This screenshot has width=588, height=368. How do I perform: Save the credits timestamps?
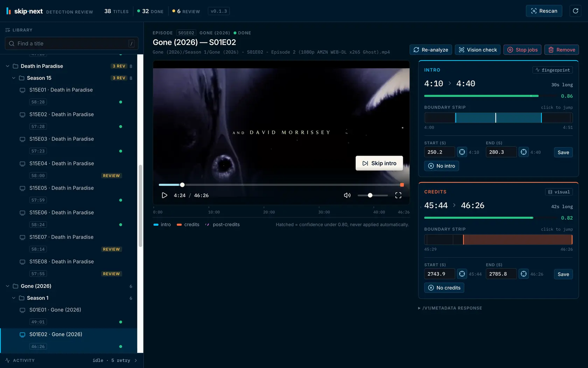click(x=563, y=274)
